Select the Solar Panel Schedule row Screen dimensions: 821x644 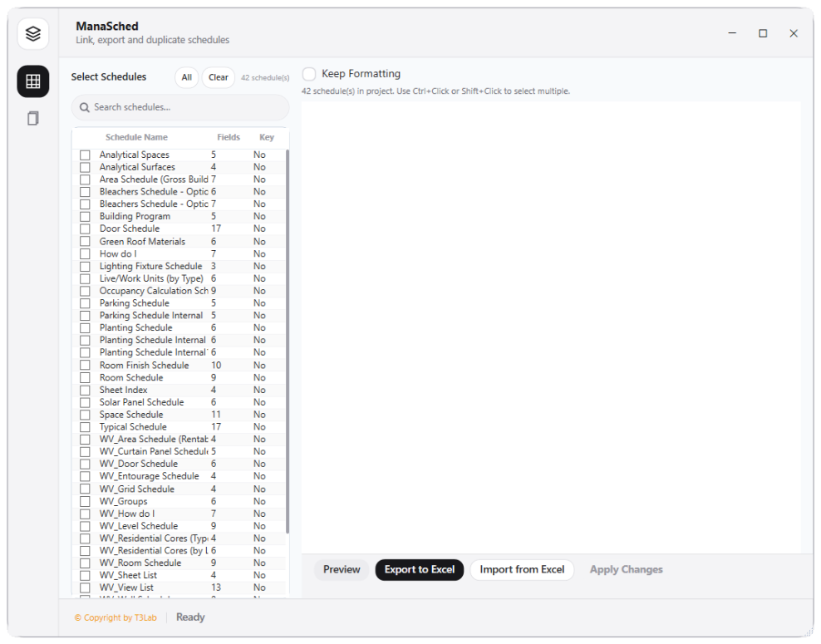click(179, 402)
